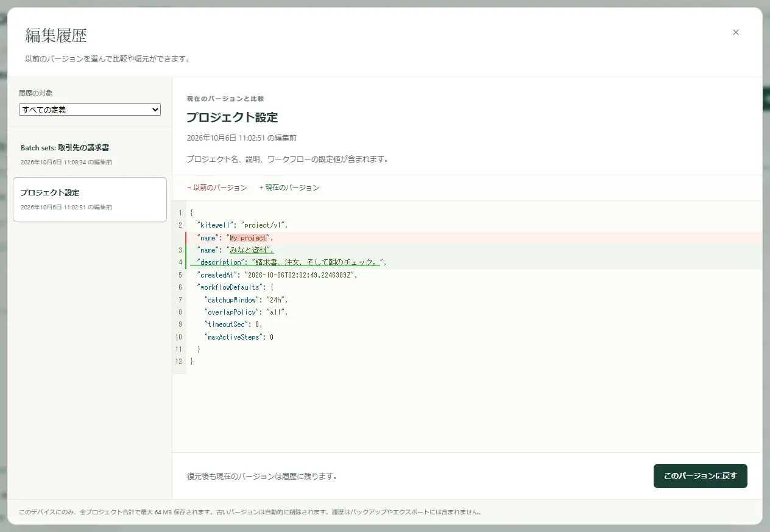Click the 以前のバージョン legend label
770x532 pixels.
pos(217,187)
